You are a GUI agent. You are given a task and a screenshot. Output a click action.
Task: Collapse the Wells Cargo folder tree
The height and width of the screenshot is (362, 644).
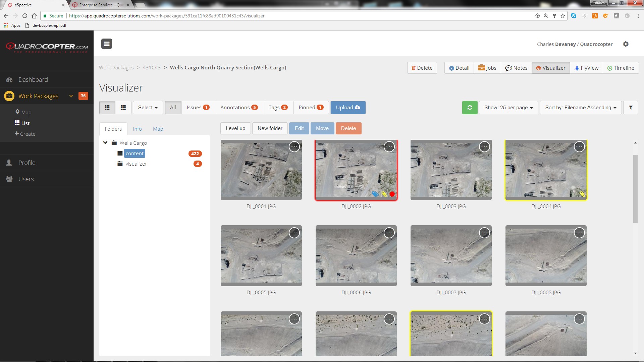[105, 143]
